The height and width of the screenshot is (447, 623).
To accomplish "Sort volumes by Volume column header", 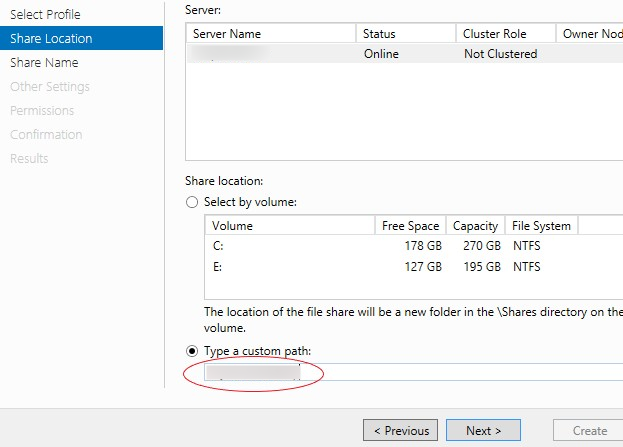I will [290, 226].
